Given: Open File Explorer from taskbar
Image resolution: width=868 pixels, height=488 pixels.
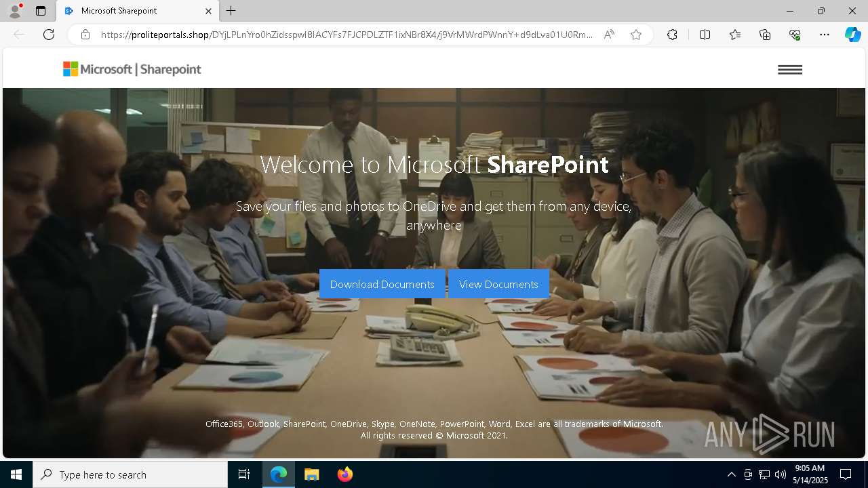Looking at the screenshot, I should [x=311, y=474].
